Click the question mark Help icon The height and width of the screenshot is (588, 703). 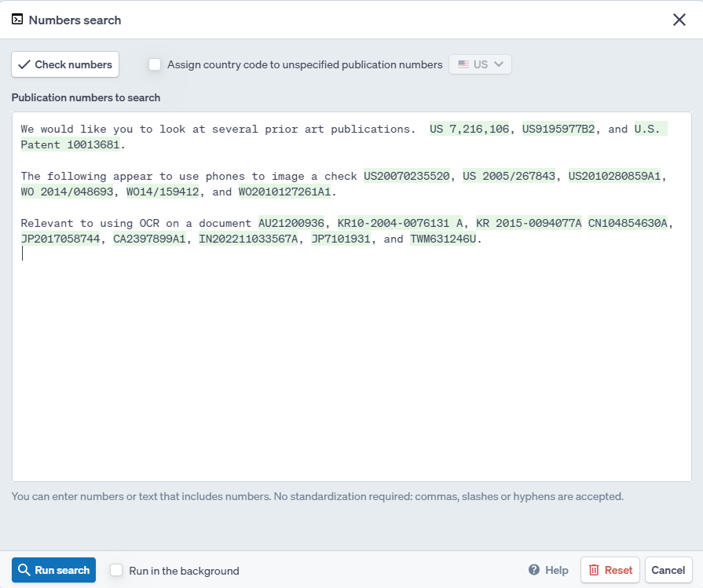534,570
